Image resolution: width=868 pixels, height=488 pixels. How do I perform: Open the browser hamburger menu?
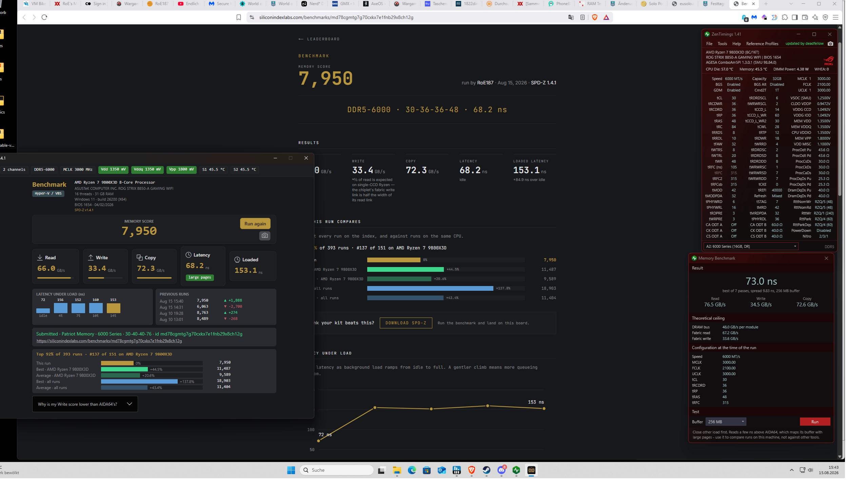(835, 17)
